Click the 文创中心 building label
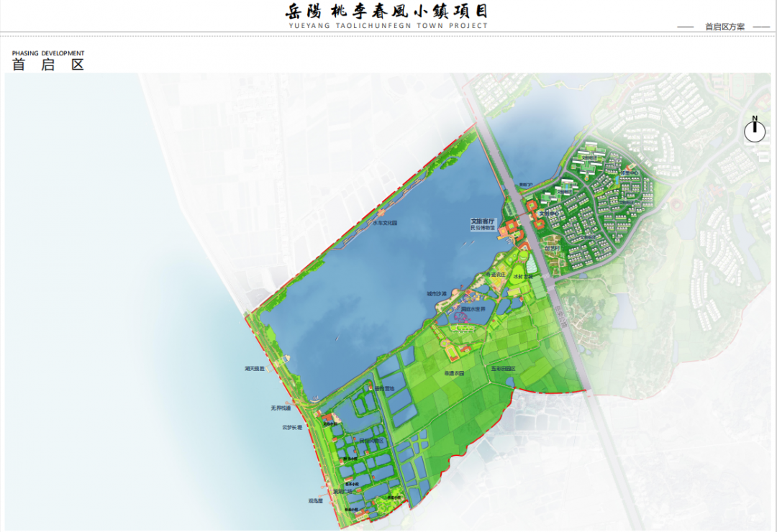Viewport: 777px width, 532px height. point(550,214)
